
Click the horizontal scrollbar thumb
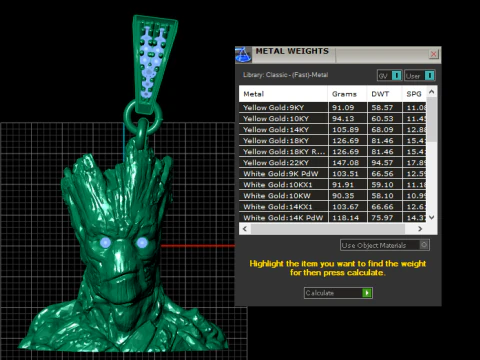coord(328,229)
